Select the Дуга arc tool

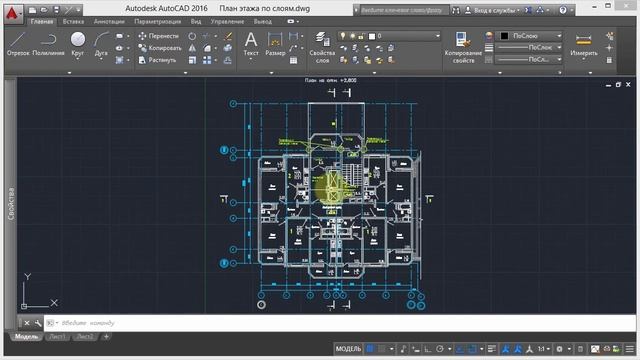pyautogui.click(x=101, y=43)
